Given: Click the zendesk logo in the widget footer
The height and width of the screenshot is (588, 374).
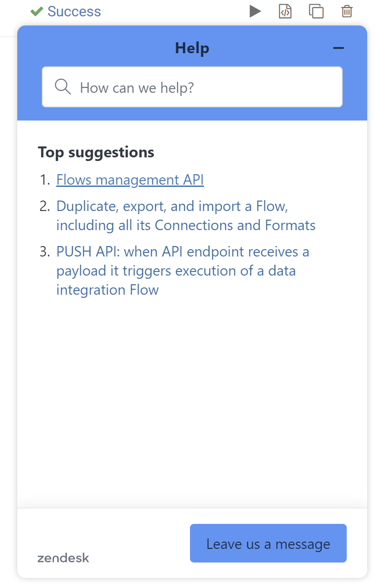Looking at the screenshot, I should (x=63, y=558).
